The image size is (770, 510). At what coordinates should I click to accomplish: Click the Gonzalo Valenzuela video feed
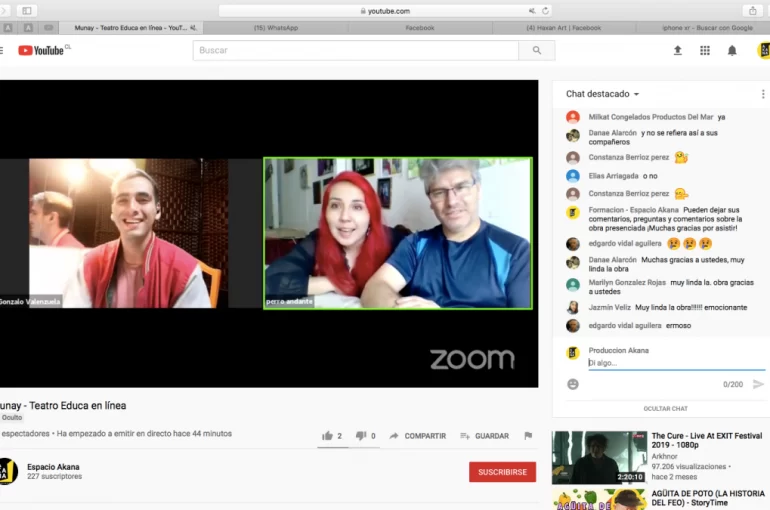coord(129,233)
